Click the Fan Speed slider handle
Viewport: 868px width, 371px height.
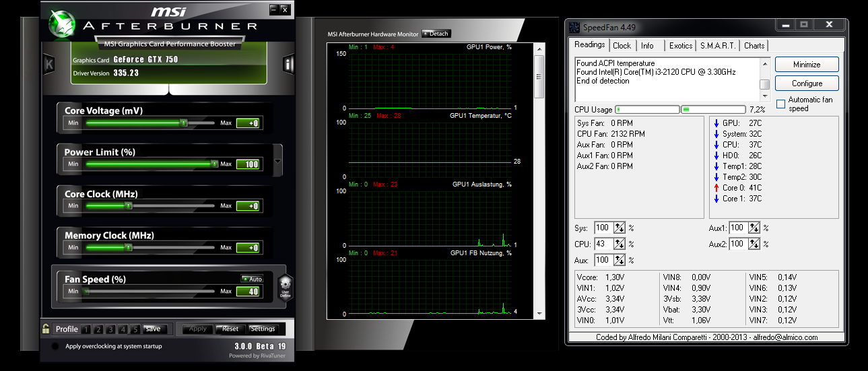[x=86, y=291]
